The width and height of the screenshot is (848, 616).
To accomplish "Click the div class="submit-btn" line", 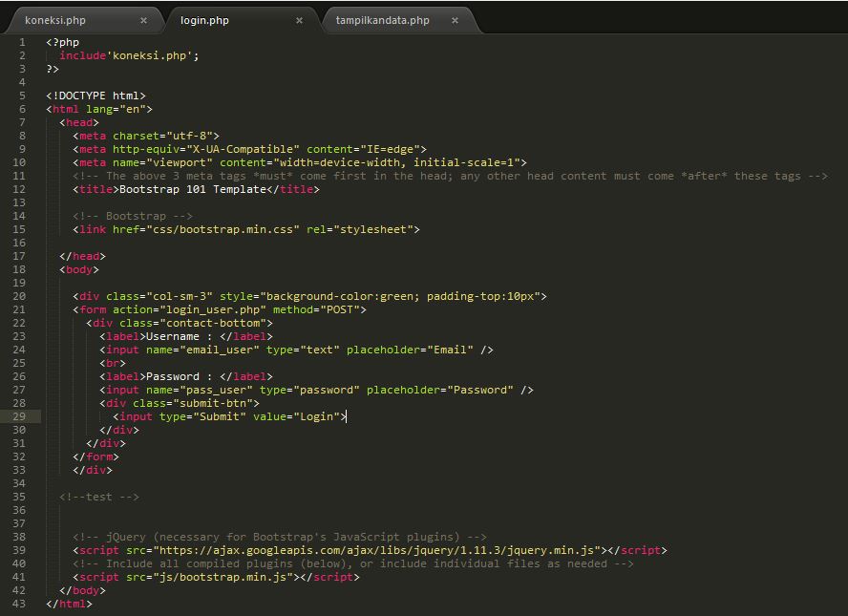I will pyautogui.click(x=180, y=403).
